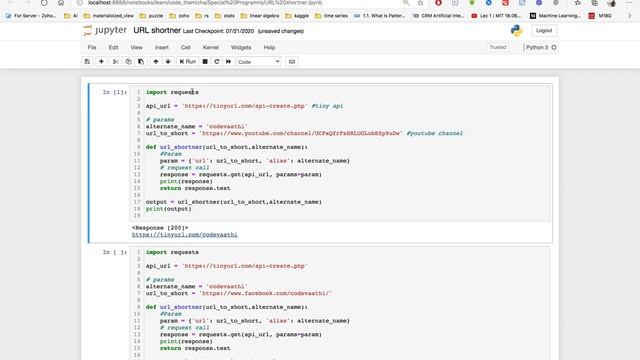
Task: Select the empty In [ ] cell prompt
Action: 114,252
